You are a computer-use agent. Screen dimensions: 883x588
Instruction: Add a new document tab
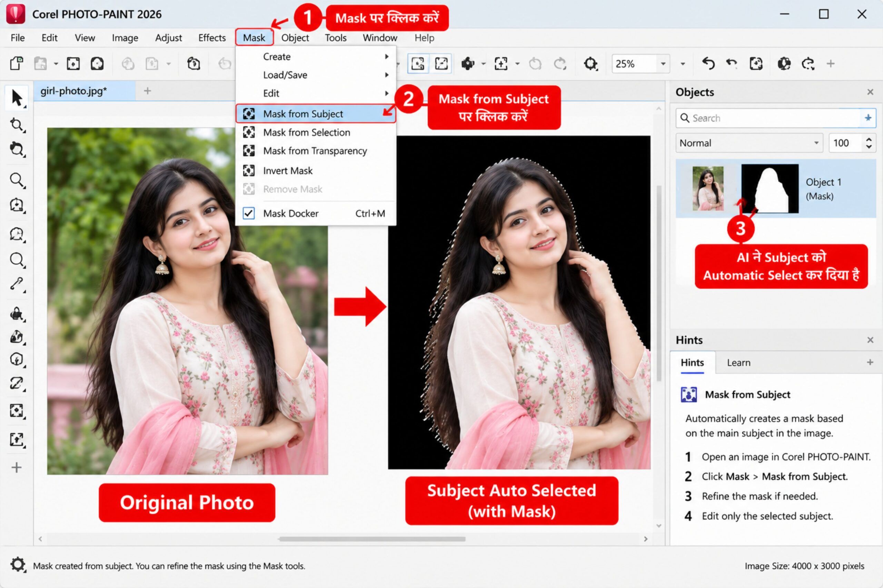[x=148, y=91]
